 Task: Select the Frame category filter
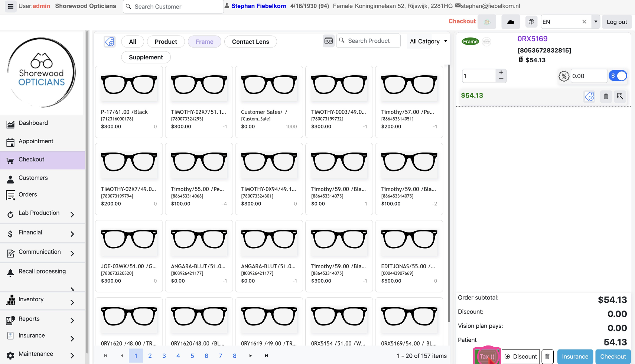pos(204,42)
